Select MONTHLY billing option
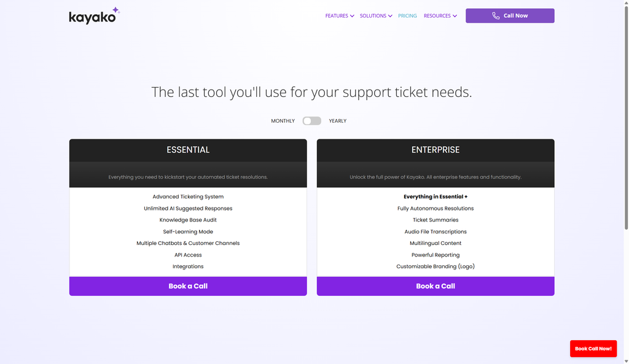This screenshot has height=364, width=629. [283, 121]
